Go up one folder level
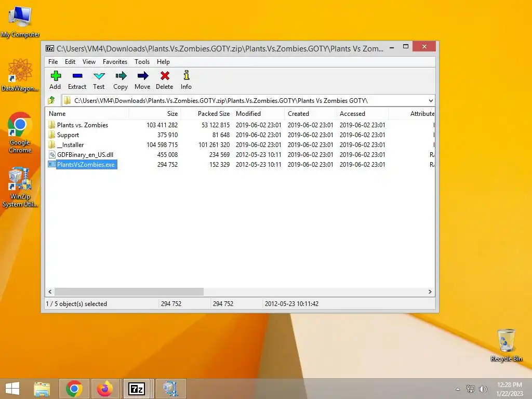This screenshot has height=399, width=532. (51, 100)
